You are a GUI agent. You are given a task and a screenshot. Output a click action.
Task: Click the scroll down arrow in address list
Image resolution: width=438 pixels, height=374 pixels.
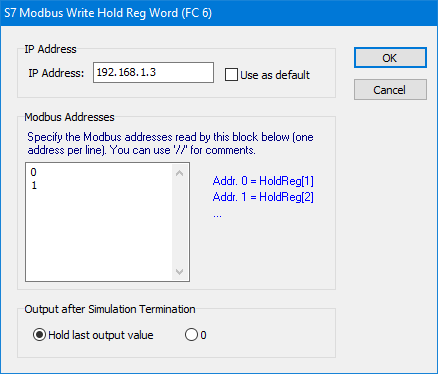180,272
